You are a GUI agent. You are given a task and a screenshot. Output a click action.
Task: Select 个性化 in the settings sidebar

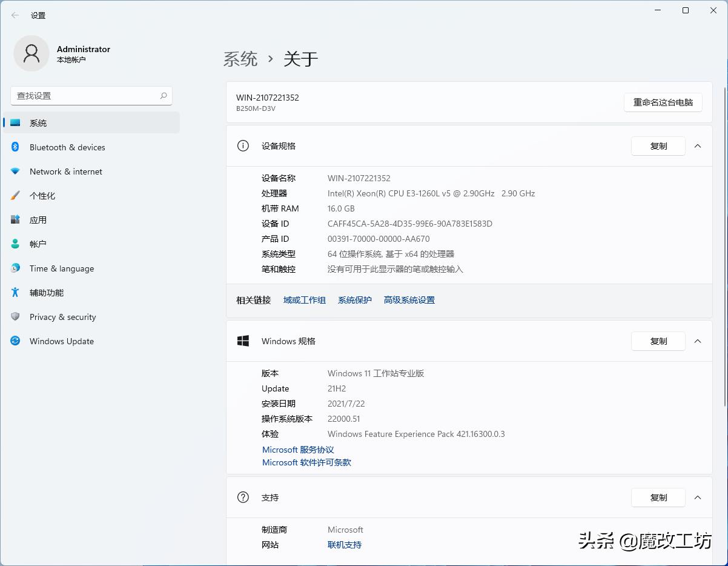coord(42,196)
